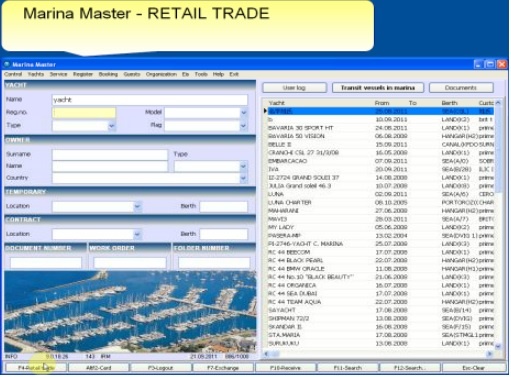Click the Esc-Clear button
This screenshot has height=377, width=511.
[x=473, y=368]
